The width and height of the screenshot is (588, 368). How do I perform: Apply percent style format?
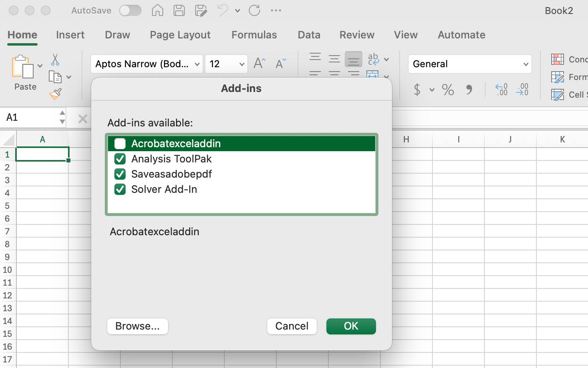(x=448, y=89)
